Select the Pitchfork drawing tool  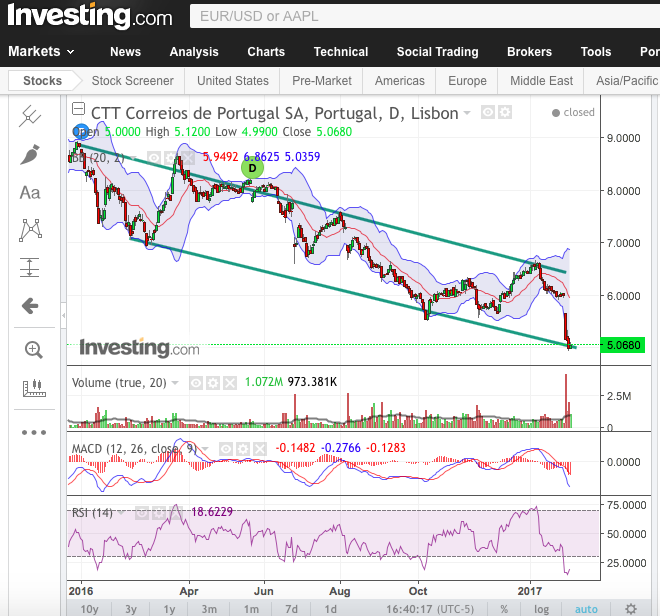[30, 116]
